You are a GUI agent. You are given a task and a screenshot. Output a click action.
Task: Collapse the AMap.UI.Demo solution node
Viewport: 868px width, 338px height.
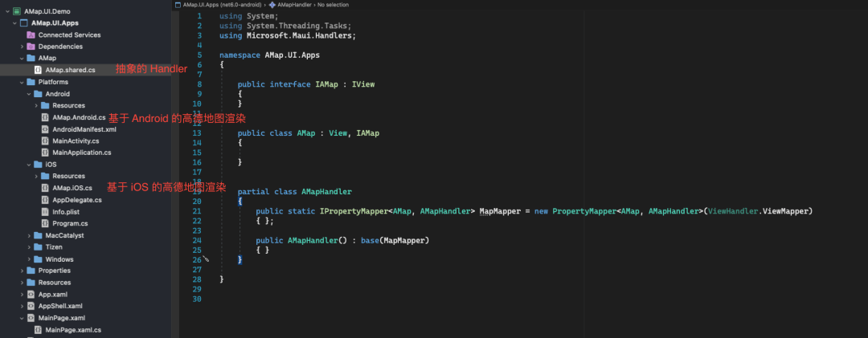coord(8,11)
